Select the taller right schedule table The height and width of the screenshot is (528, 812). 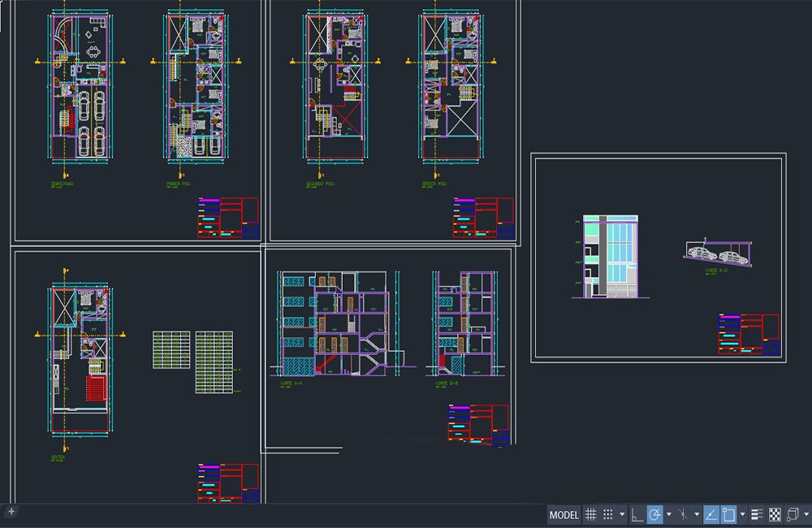tap(214, 362)
